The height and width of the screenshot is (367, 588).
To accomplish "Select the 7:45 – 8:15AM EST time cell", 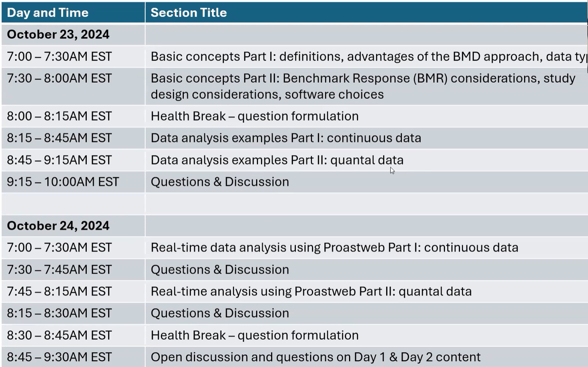I will coord(59,292).
